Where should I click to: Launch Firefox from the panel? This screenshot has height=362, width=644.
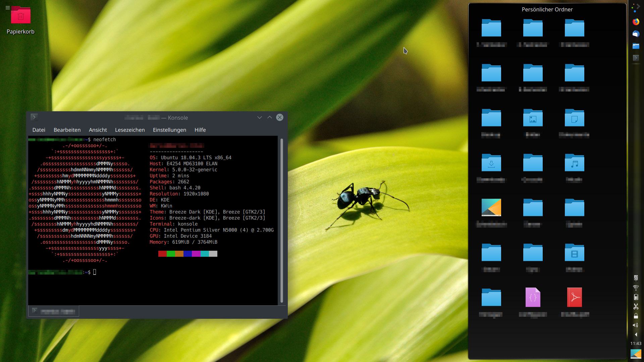tap(636, 22)
